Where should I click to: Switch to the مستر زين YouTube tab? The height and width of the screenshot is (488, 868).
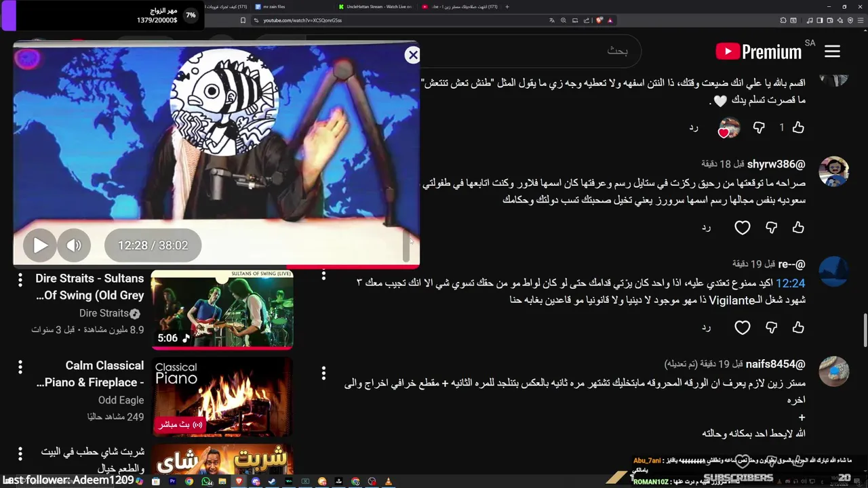(460, 7)
